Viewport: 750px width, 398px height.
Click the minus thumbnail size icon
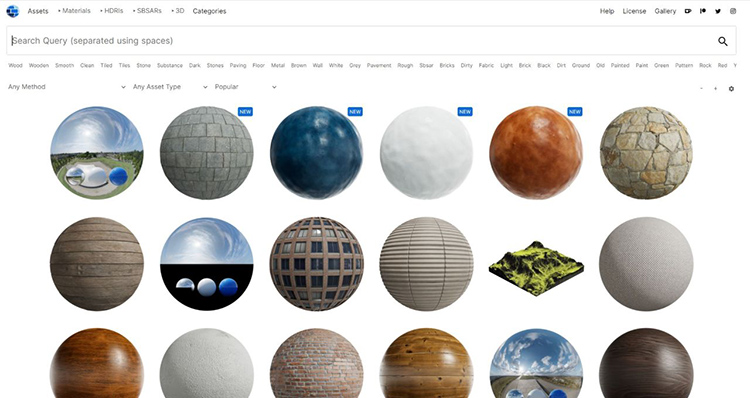[x=701, y=88]
